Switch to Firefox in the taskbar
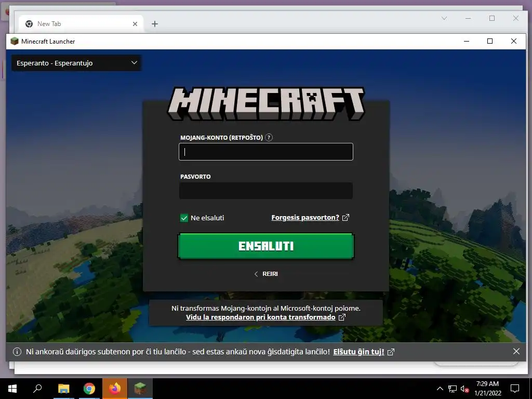 coord(115,389)
